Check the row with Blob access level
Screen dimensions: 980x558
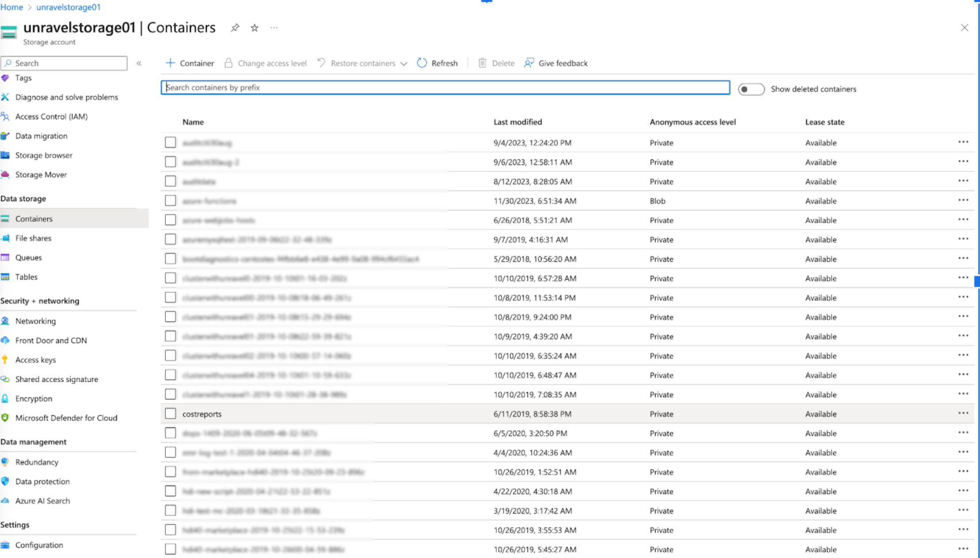click(171, 201)
